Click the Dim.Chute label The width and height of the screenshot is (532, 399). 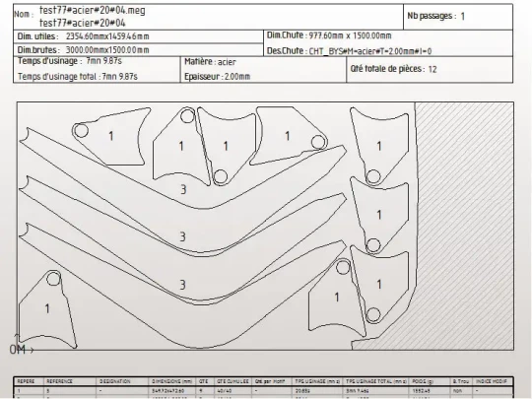pos(287,35)
